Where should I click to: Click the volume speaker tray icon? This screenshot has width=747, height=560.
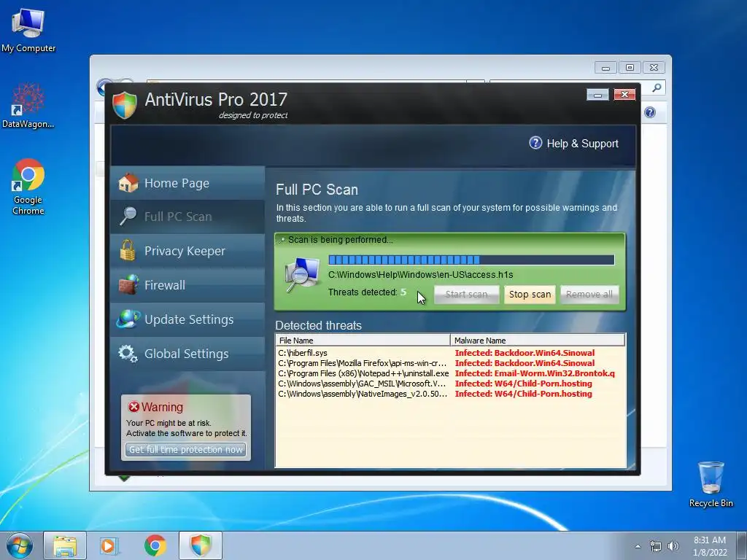(x=673, y=546)
